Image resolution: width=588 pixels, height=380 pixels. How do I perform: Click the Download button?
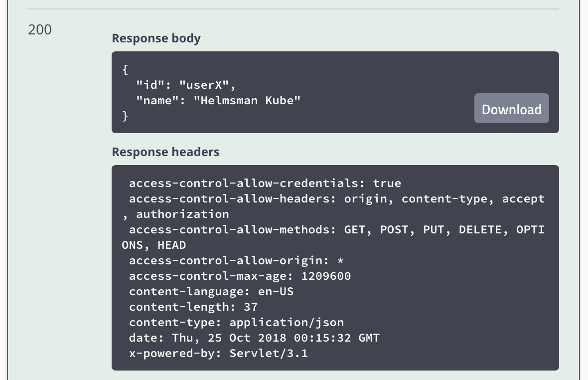(511, 108)
